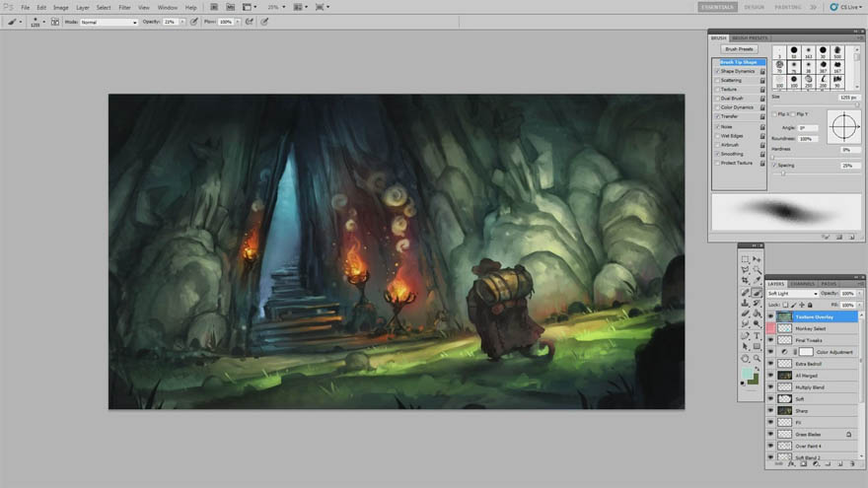Click the Brush Presets button
Screen dimensions: 868x488
[739, 49]
